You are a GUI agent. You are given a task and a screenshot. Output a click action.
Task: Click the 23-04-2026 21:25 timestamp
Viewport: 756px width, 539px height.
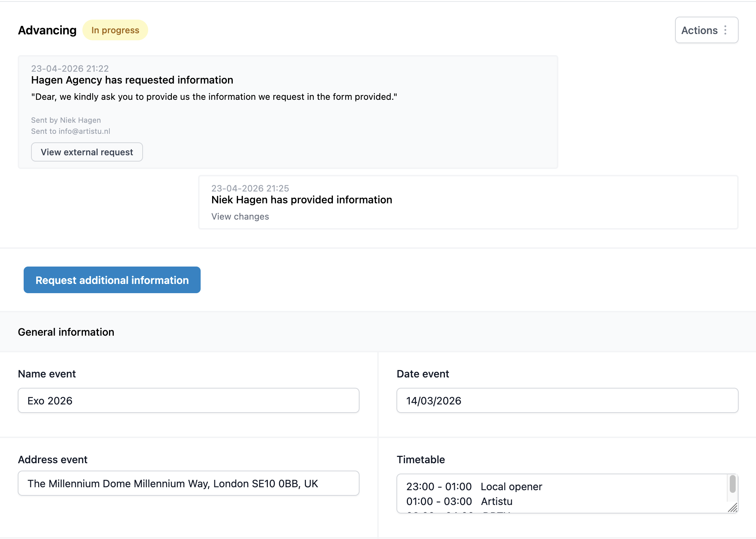(250, 189)
